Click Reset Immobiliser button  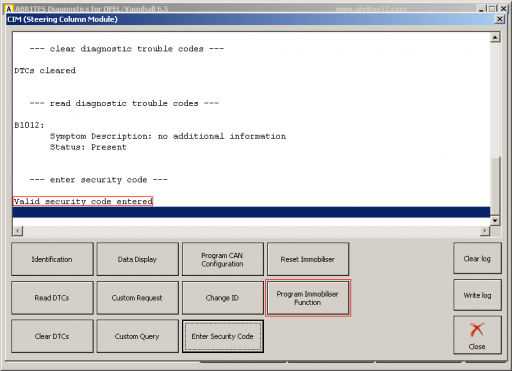tap(308, 259)
